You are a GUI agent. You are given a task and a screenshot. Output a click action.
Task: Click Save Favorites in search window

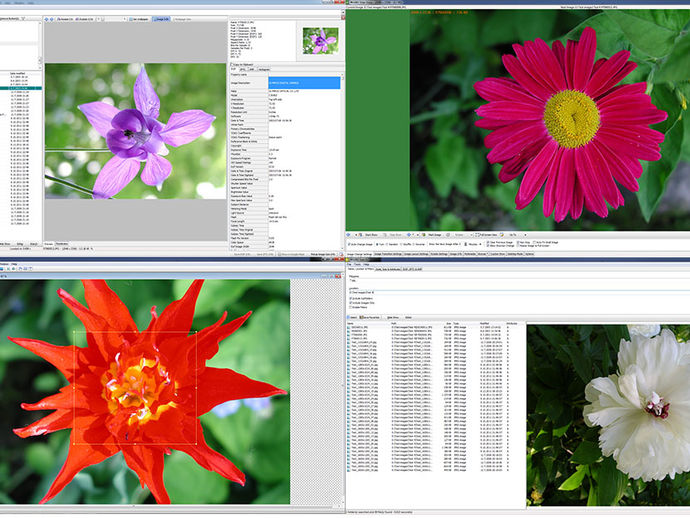click(370, 317)
